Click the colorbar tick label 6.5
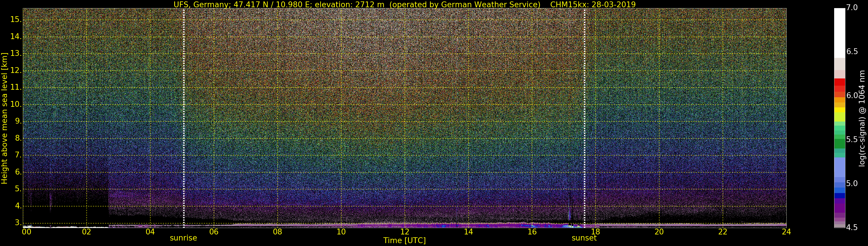Image resolution: width=868 pixels, height=246 pixels. [x=852, y=52]
